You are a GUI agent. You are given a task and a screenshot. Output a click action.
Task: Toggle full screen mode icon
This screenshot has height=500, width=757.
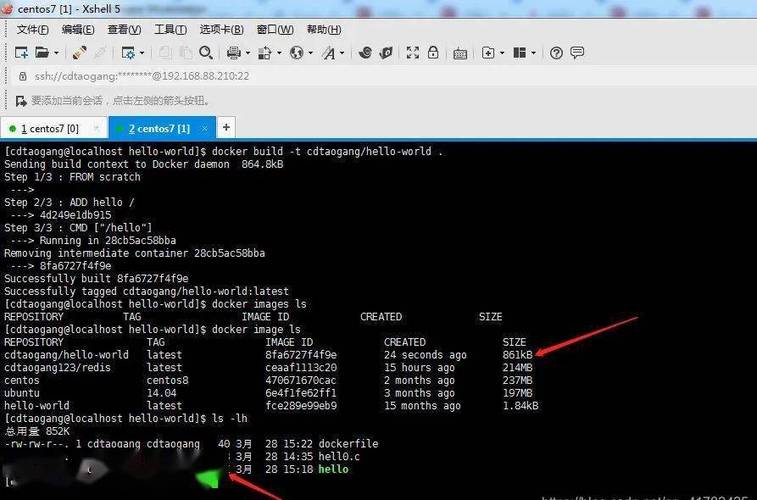[x=413, y=53]
